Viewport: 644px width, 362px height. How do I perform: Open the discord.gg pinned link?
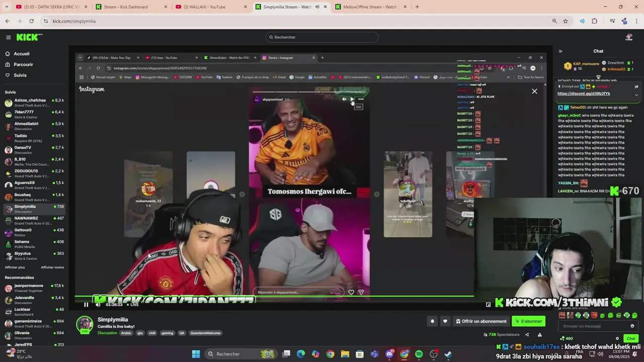[584, 94]
